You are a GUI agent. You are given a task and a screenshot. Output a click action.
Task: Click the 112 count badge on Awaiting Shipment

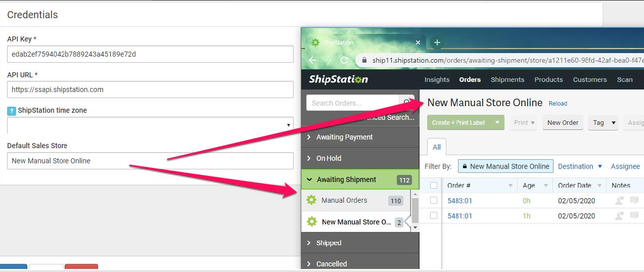[404, 180]
